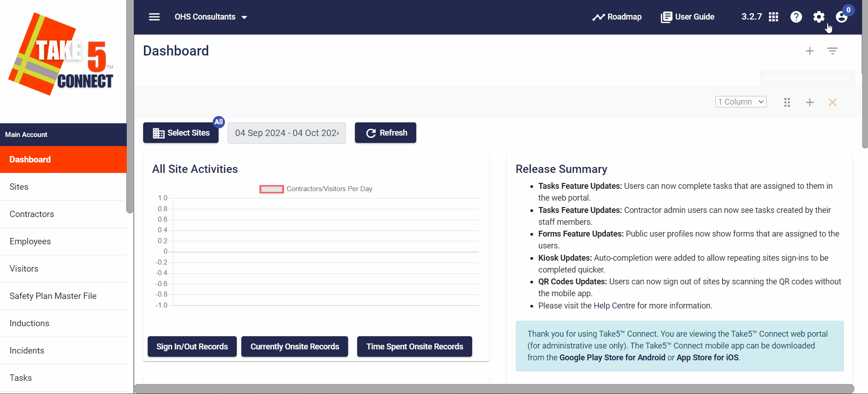Click the drag handle dots icon
This screenshot has width=868, height=394.
click(x=787, y=102)
